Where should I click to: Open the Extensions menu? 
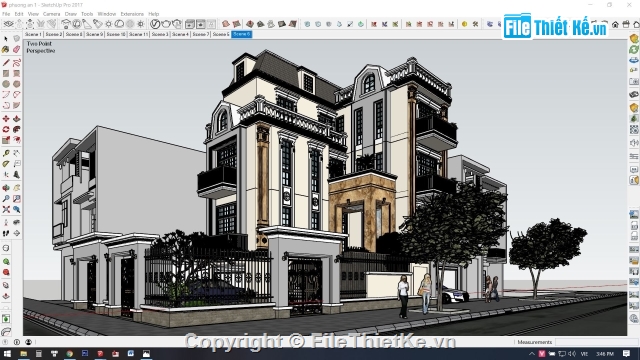pos(132,14)
